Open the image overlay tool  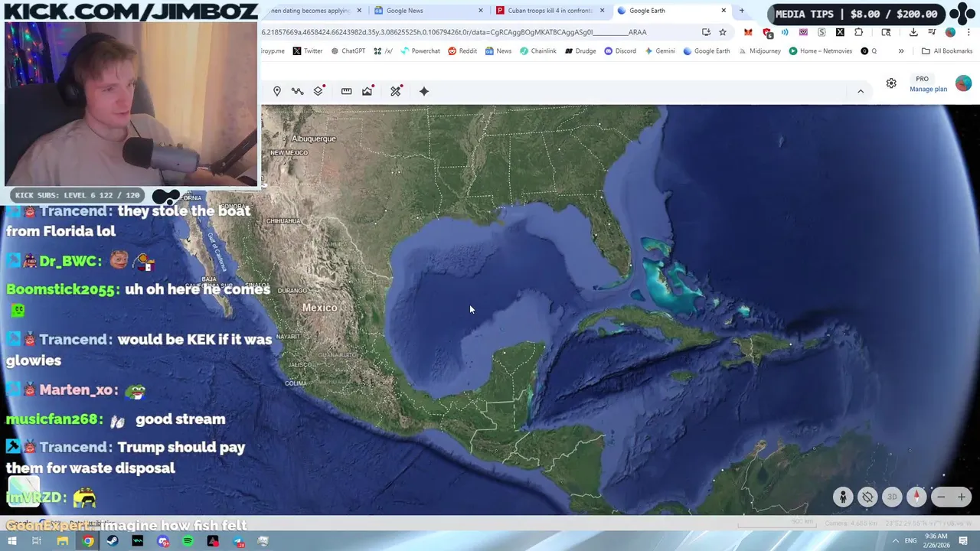coord(367,91)
